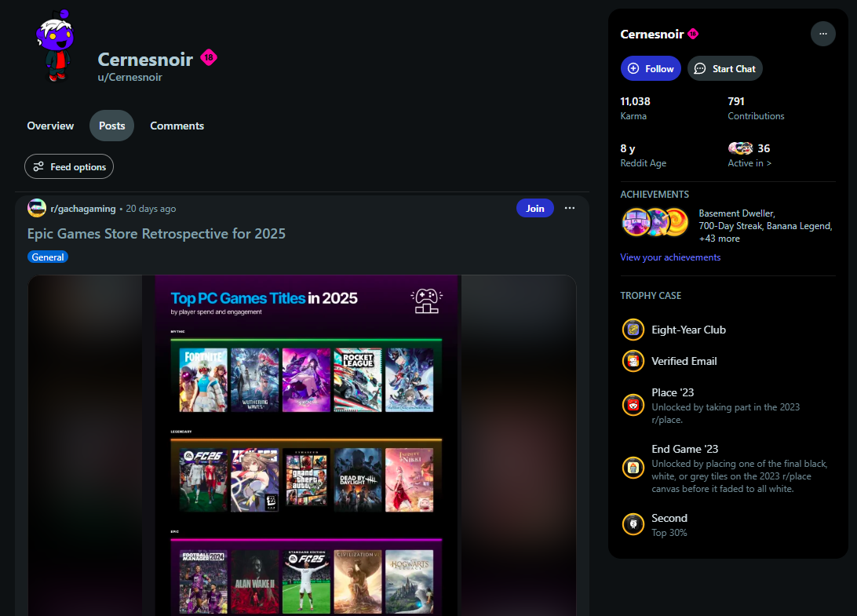
Task: Open the Overview tab
Action: pyautogui.click(x=50, y=126)
